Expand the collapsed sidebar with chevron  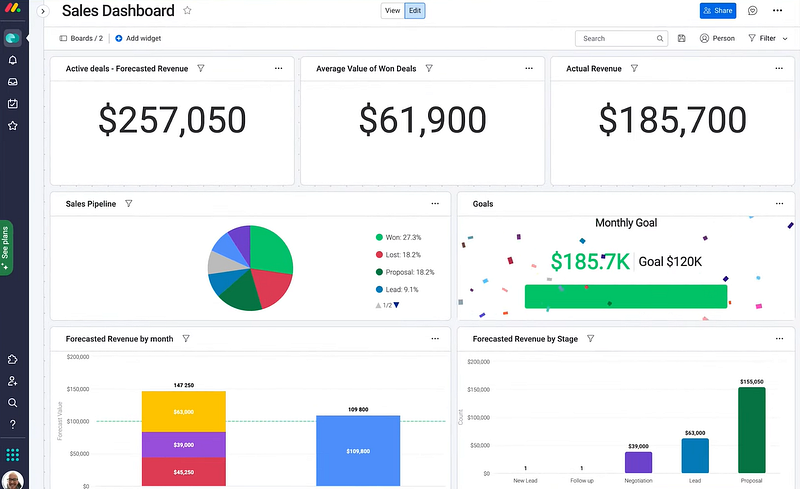(43, 11)
